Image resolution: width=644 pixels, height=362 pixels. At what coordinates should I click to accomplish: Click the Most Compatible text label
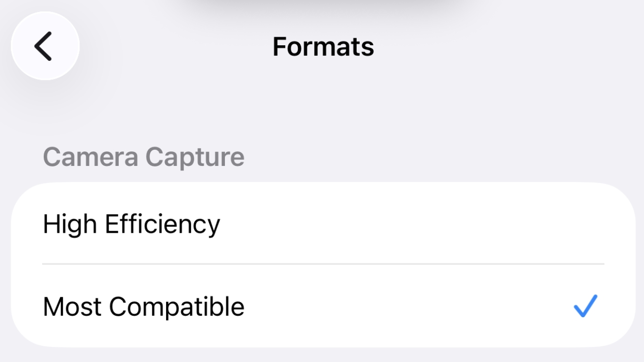click(143, 307)
